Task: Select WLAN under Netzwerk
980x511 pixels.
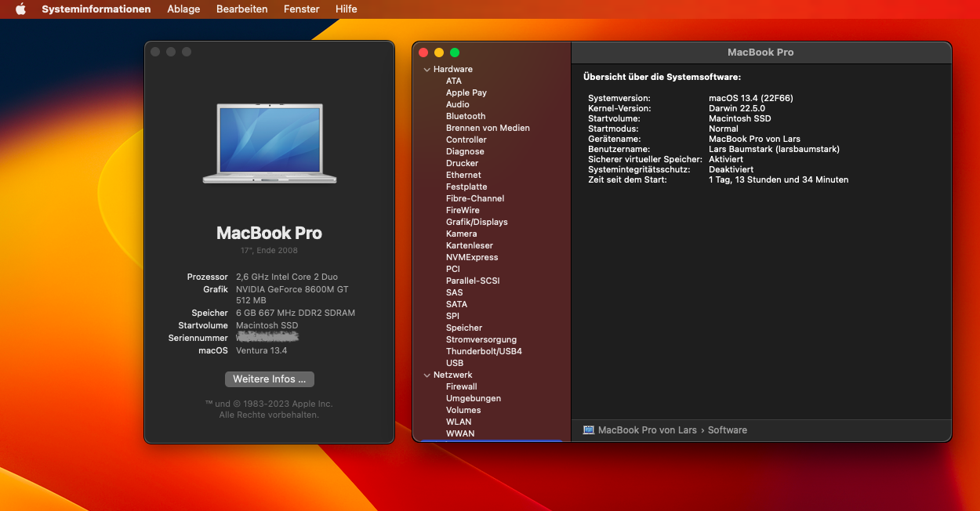Action: (x=459, y=422)
